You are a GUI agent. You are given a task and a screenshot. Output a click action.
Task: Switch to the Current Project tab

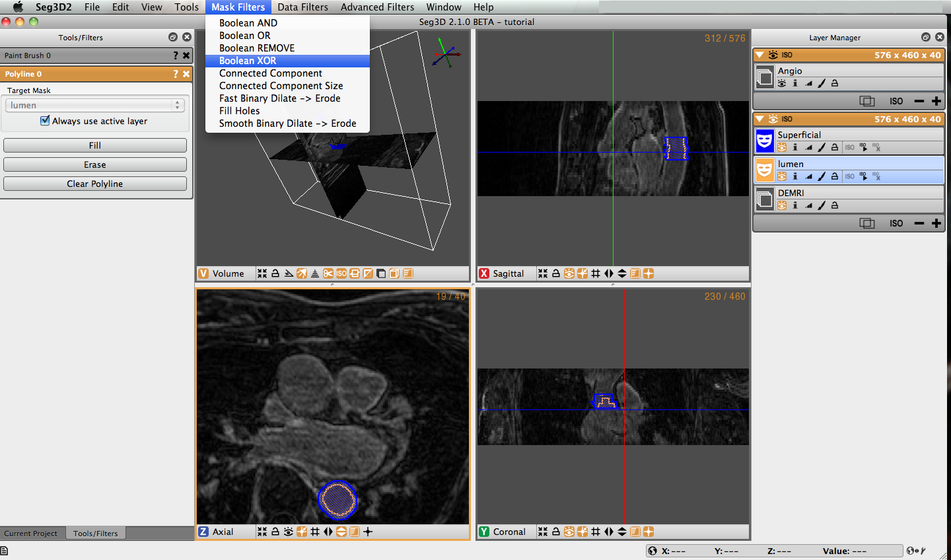pos(31,534)
